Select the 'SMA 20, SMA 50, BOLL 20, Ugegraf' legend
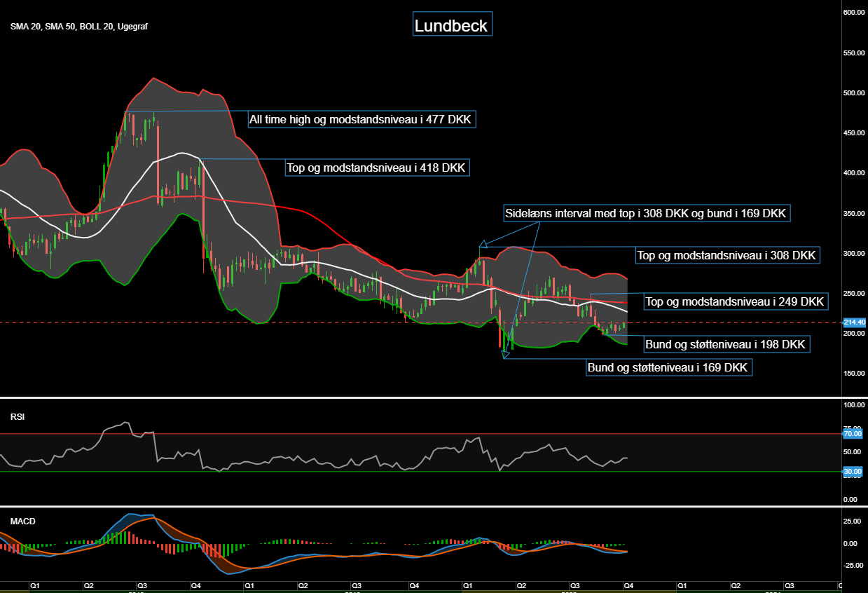The width and height of the screenshot is (868, 593). pos(78,27)
